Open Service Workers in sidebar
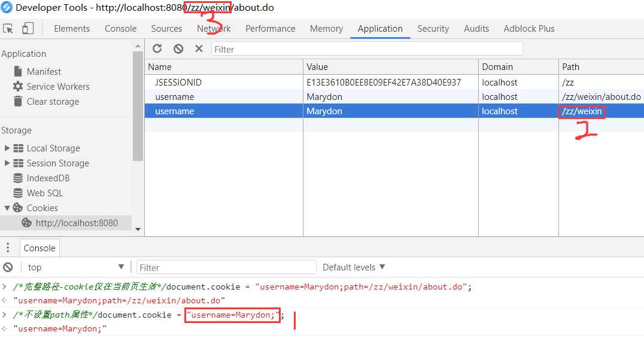This screenshot has width=644, height=338. (58, 86)
